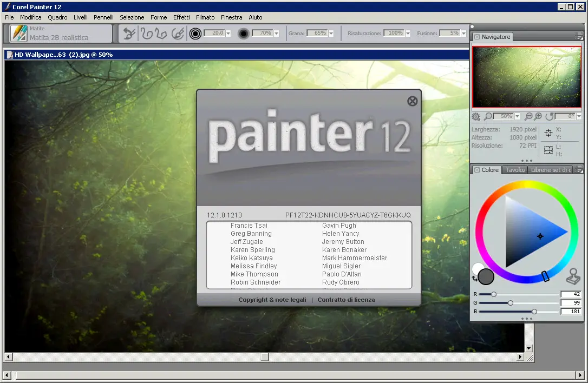Screen dimensions: 588x383
Task: Open the Selezione menu
Action: (x=132, y=17)
